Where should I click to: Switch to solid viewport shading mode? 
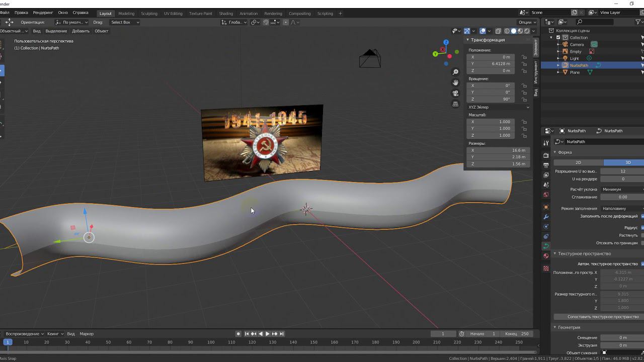(x=514, y=31)
